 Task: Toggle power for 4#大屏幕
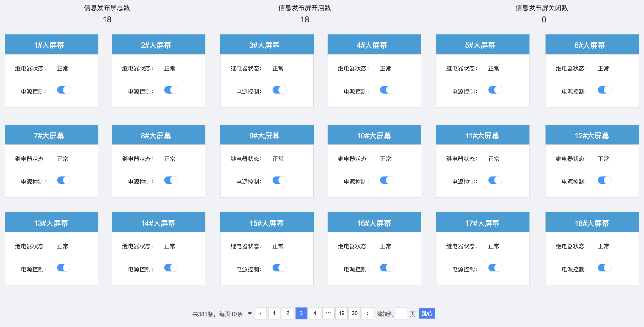click(x=387, y=90)
